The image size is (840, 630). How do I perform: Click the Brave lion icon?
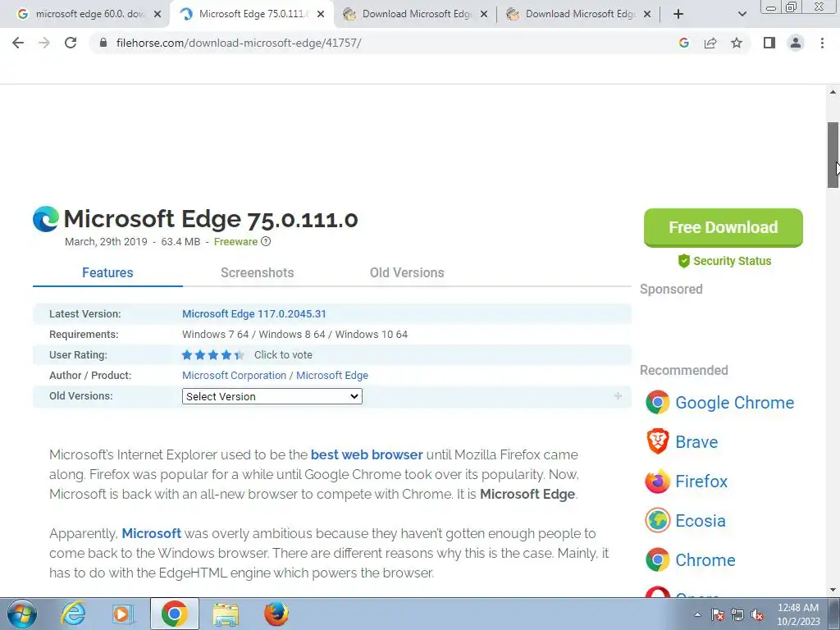[657, 441]
